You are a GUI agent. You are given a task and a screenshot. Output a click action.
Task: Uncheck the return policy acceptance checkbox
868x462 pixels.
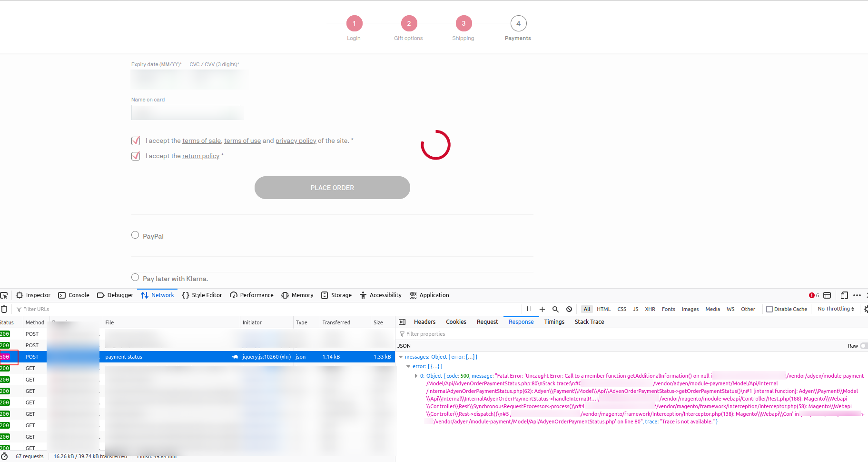(x=136, y=156)
